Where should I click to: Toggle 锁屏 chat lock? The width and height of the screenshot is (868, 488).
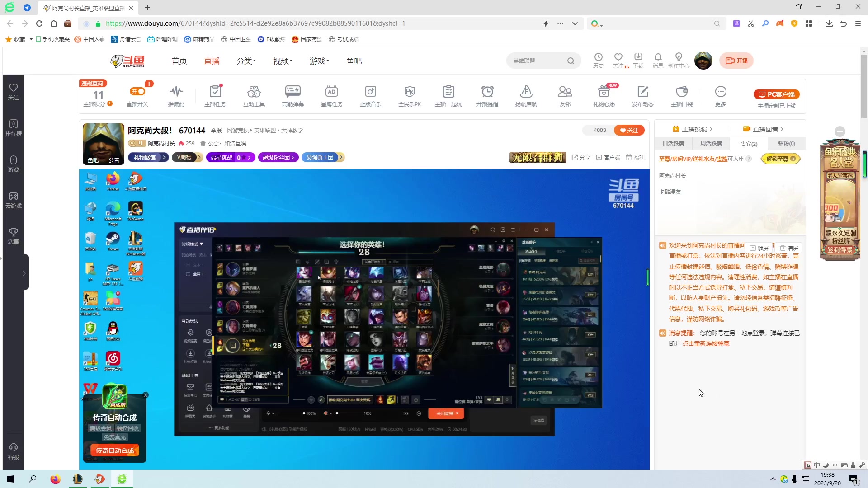[x=759, y=248]
